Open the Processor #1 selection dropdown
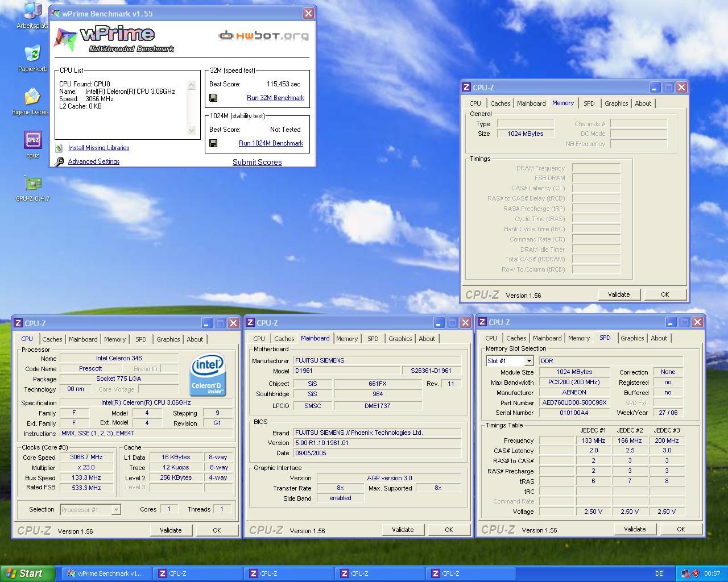This screenshot has height=582, width=728. pyautogui.click(x=116, y=510)
